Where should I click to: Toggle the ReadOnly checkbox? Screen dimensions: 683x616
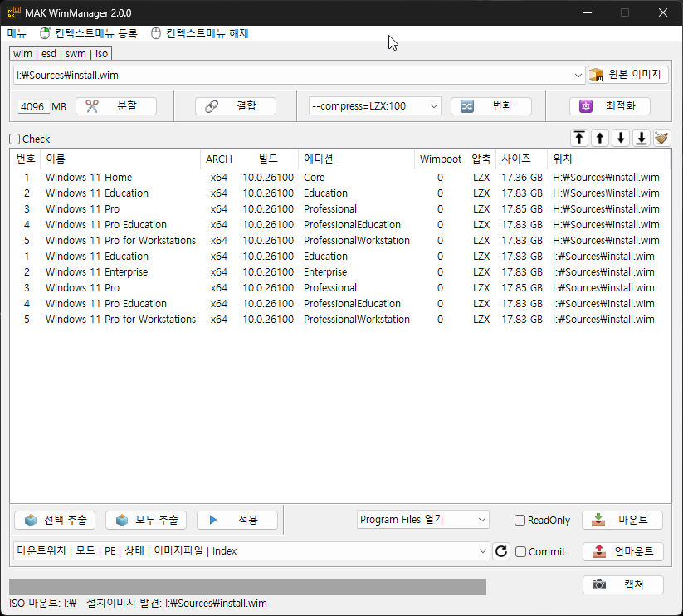520,521
